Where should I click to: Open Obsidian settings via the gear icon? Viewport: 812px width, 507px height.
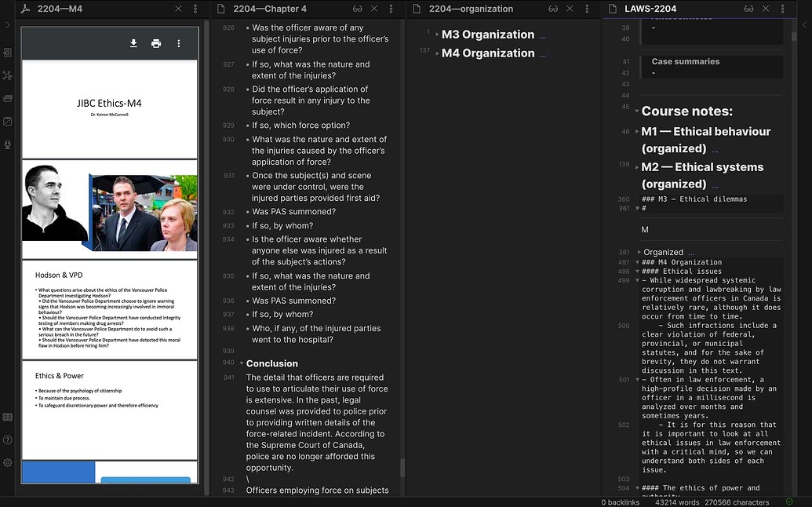[x=8, y=463]
